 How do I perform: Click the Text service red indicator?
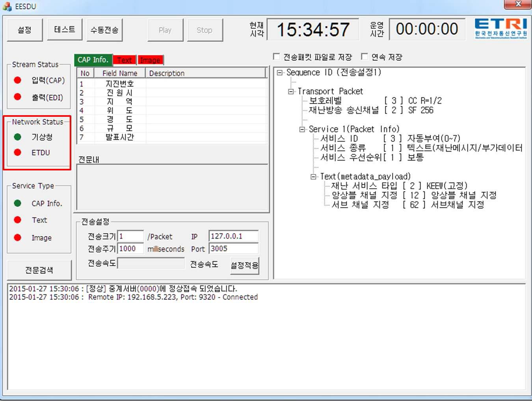[x=17, y=220]
